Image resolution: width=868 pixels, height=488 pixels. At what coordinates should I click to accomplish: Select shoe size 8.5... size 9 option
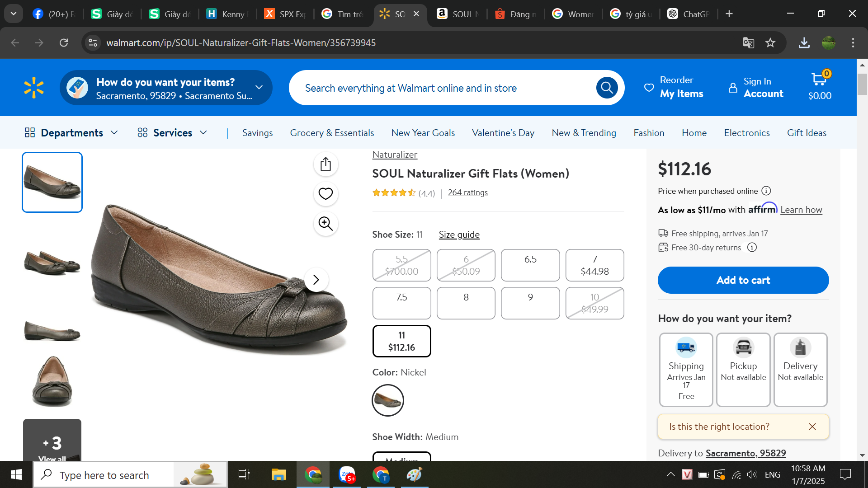(530, 303)
